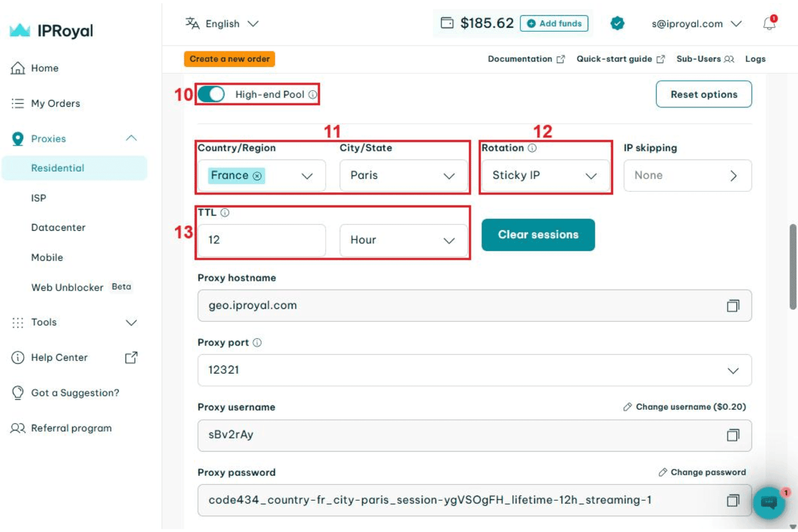Open the Documentation link

point(526,59)
